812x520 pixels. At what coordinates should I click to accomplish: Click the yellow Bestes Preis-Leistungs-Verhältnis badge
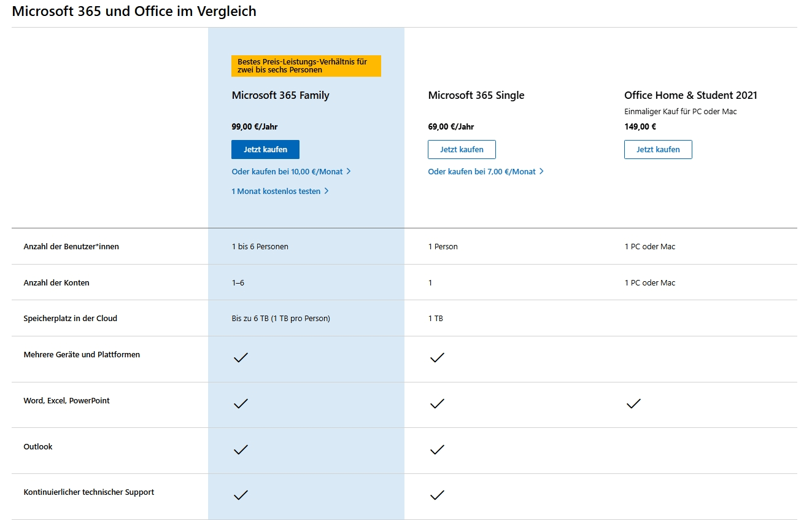click(x=306, y=66)
